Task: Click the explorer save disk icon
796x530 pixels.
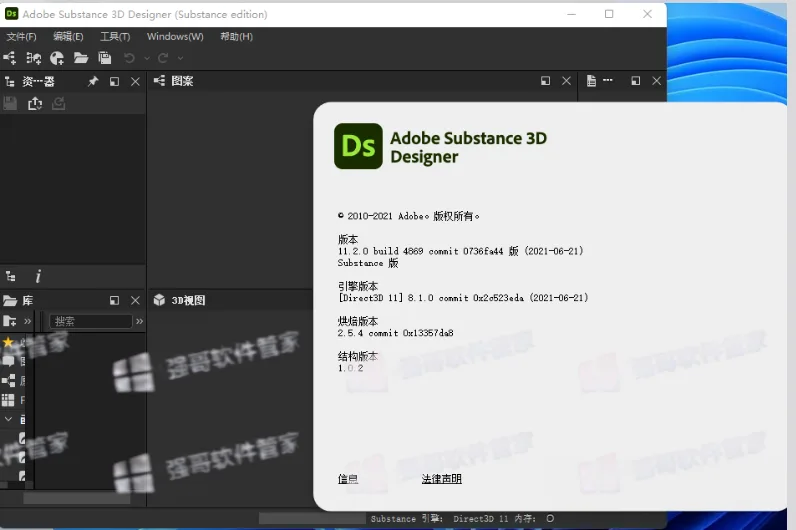Action: (x=10, y=104)
